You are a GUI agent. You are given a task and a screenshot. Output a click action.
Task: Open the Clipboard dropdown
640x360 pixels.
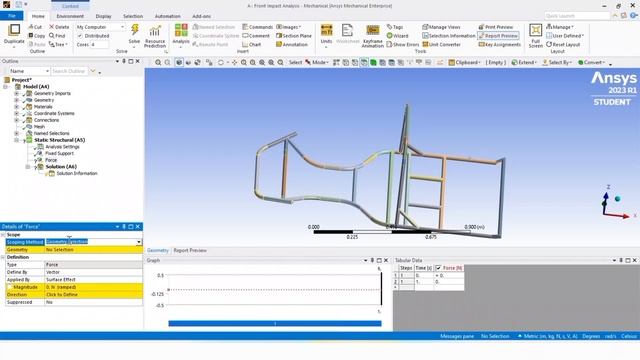464,62
